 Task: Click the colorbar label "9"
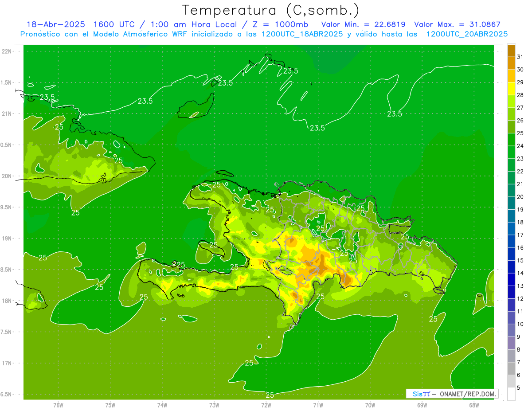coord(519,337)
